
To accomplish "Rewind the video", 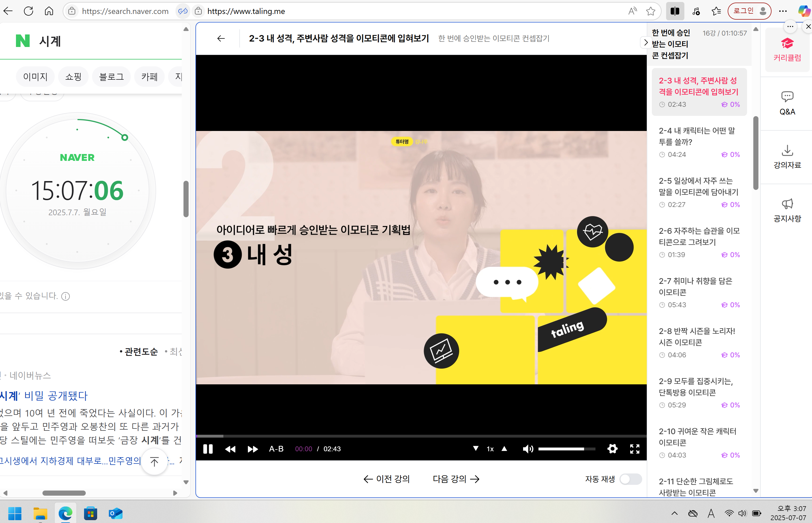I will [x=230, y=449].
